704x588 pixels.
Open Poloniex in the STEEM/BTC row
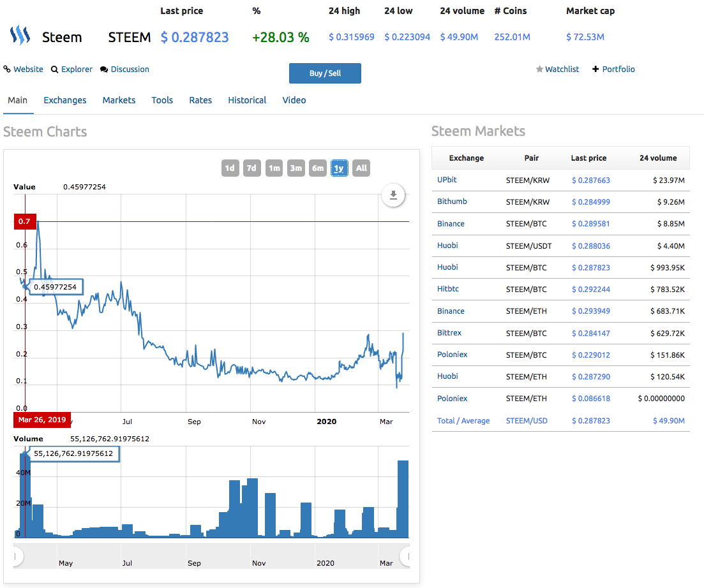(x=452, y=355)
